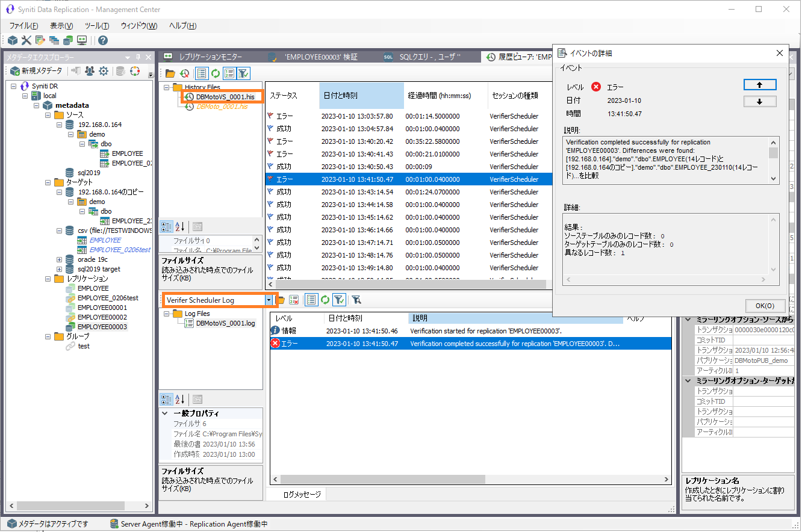This screenshot has height=532, width=802.
Task: Click the property pages icon under History Files tree
Action: pyautogui.click(x=197, y=227)
